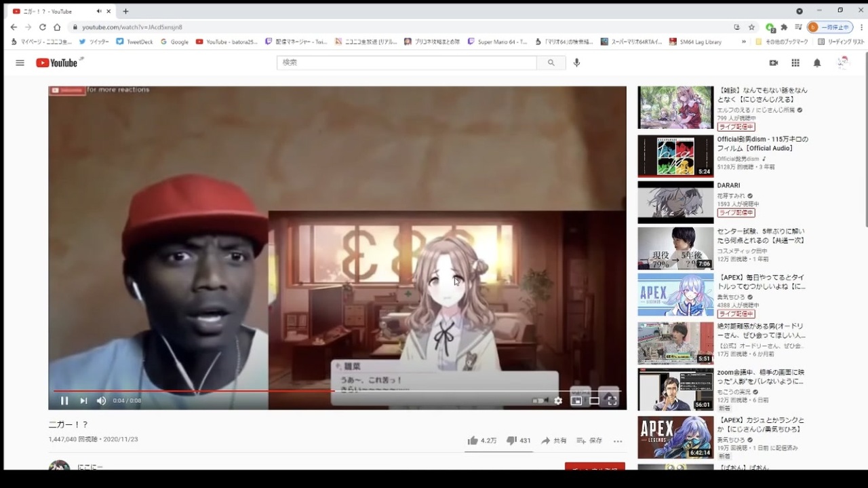
Task: Open the ツイッター bookmark
Action: (x=94, y=41)
